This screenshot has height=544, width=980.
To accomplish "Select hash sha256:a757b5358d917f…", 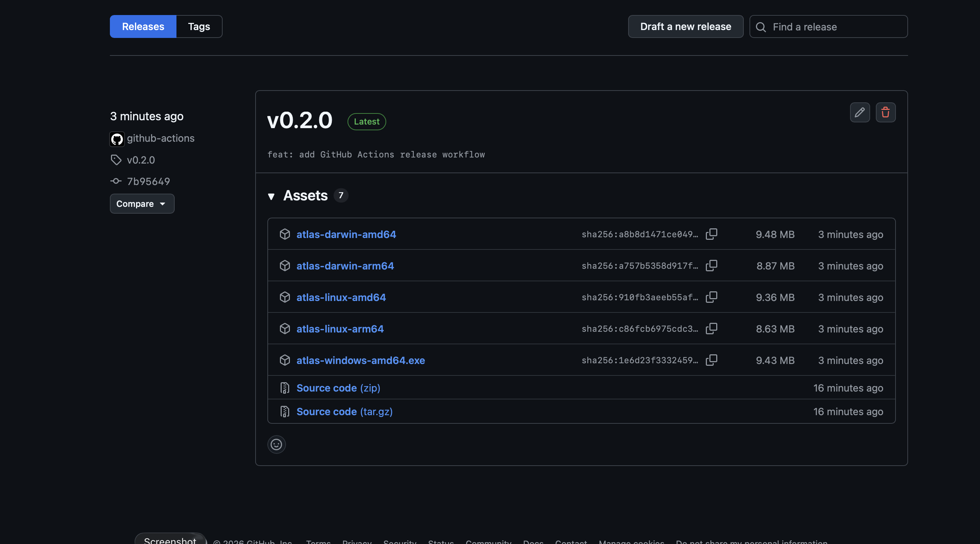I will click(x=640, y=266).
